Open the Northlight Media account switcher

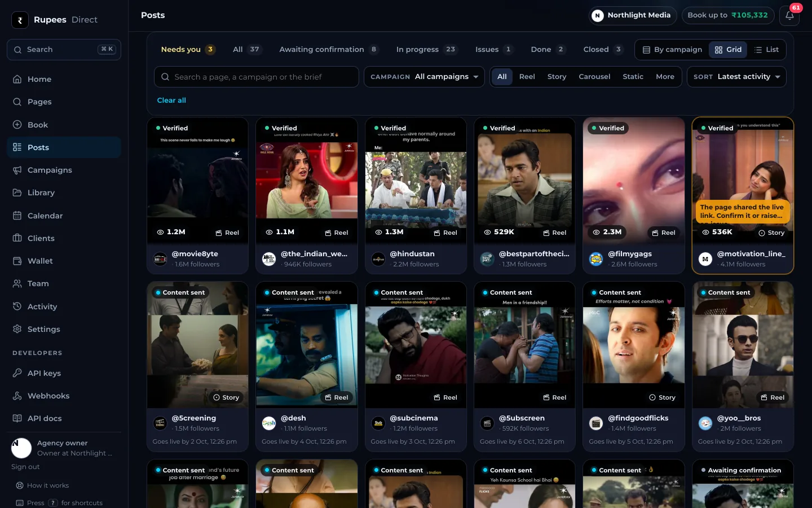[633, 15]
